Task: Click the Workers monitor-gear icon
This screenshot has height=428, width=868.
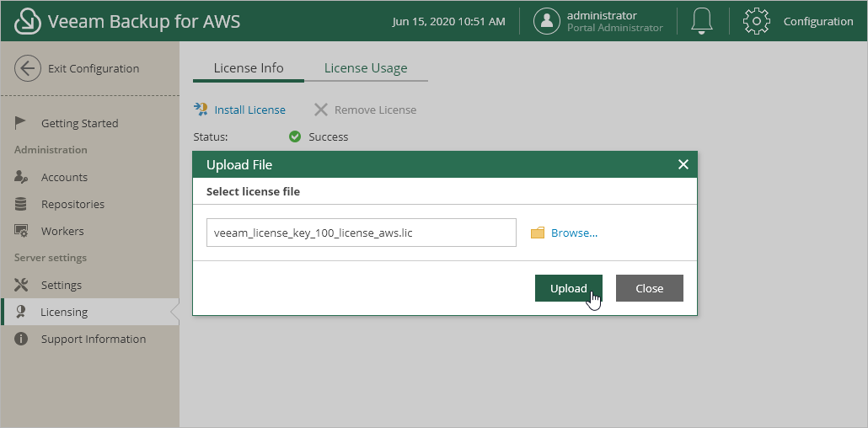Action: coord(21,231)
